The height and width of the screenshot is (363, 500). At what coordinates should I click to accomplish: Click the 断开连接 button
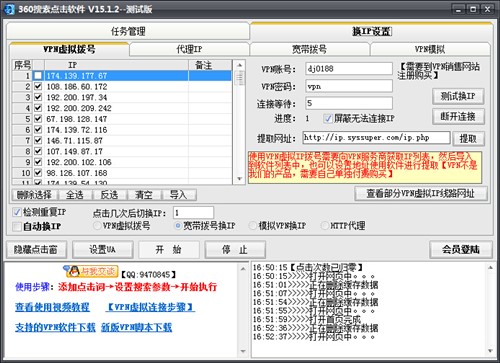458,117
